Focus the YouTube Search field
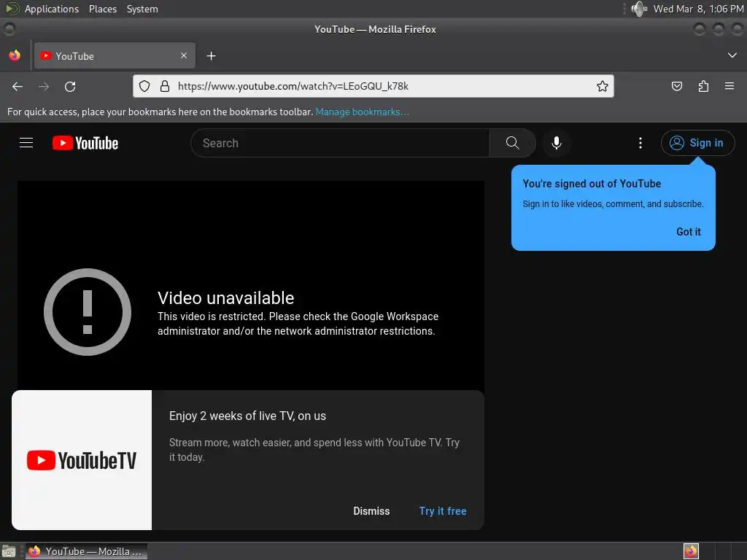Screen dimensions: 747x560 [340, 143]
